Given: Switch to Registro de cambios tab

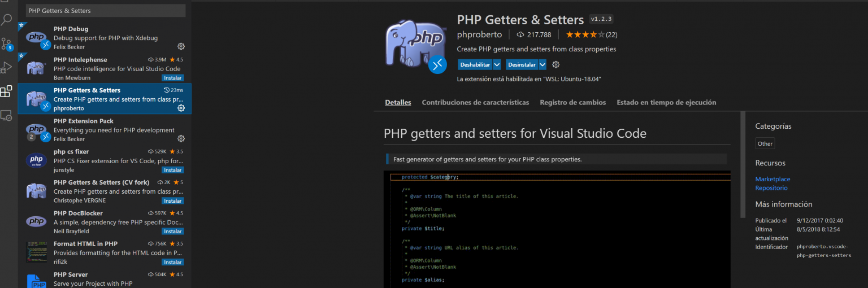Looking at the screenshot, I should coord(572,102).
